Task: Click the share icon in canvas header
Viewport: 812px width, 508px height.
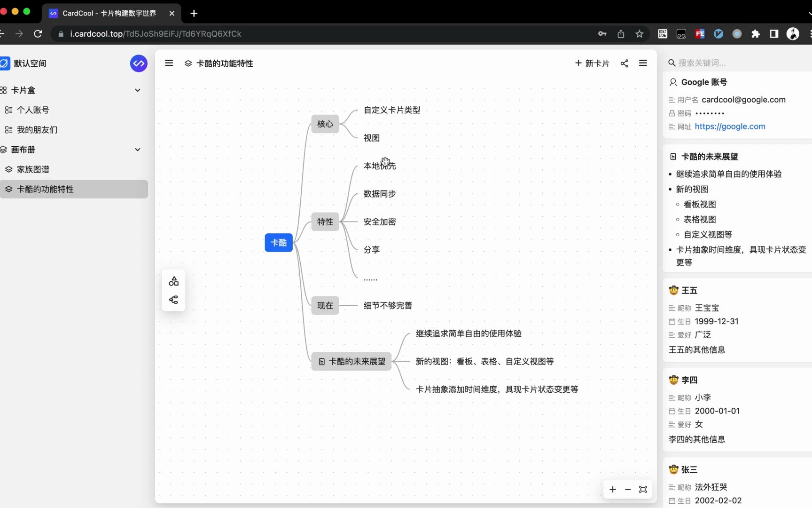Action: [625, 63]
